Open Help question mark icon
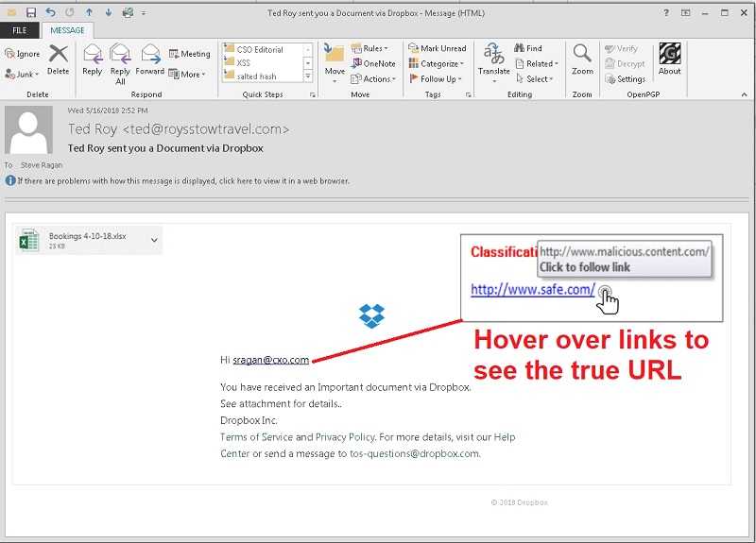Screen dimensions: 756x543 (666, 13)
